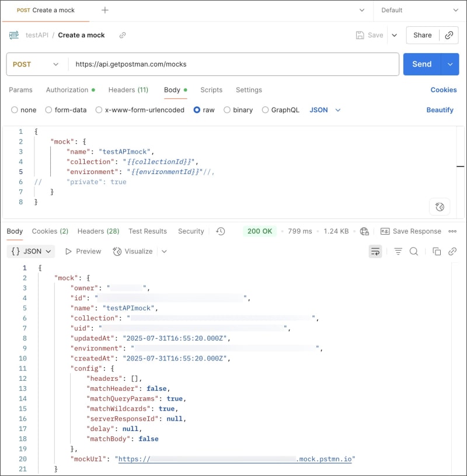467x476 pixels.
Task: Copy request link icon beside Create a mock
Action: coord(122,35)
